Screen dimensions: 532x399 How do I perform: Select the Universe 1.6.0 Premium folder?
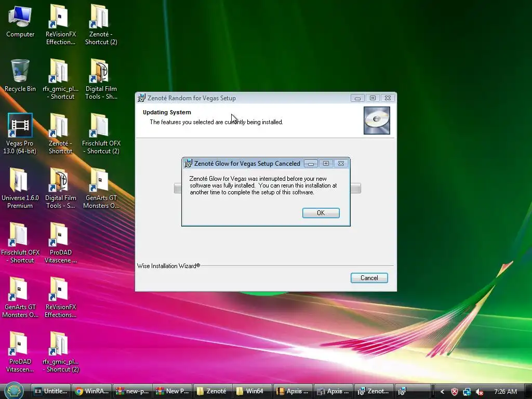tap(20, 188)
